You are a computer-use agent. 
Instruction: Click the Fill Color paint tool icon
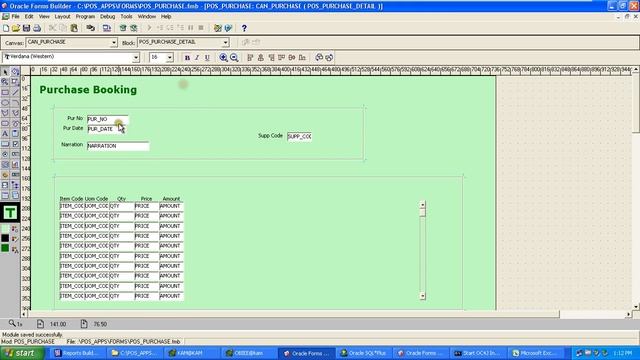click(15, 229)
